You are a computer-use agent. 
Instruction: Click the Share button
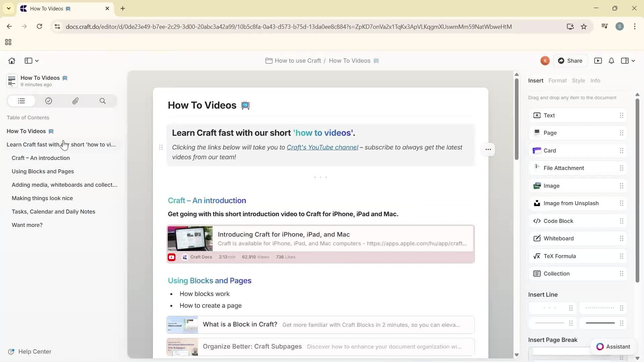click(571, 61)
